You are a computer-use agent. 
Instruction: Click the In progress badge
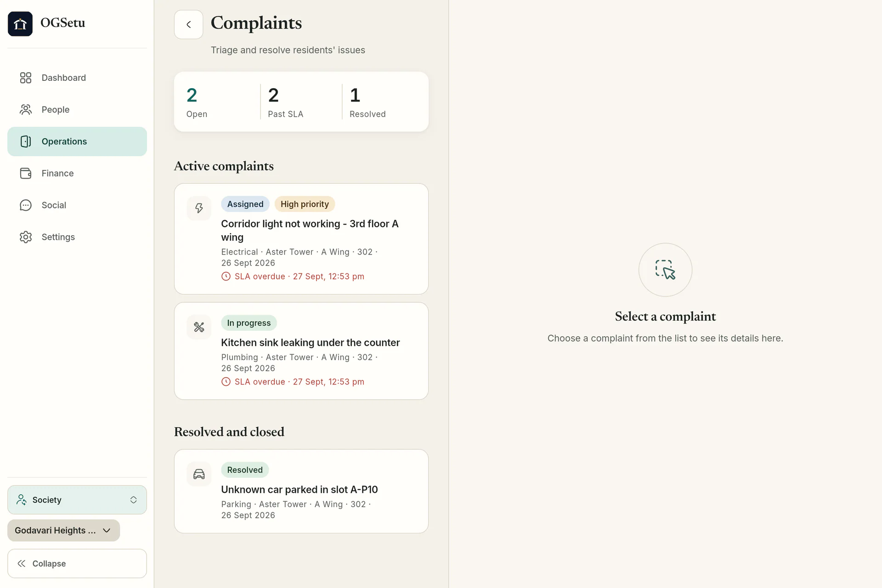(249, 323)
